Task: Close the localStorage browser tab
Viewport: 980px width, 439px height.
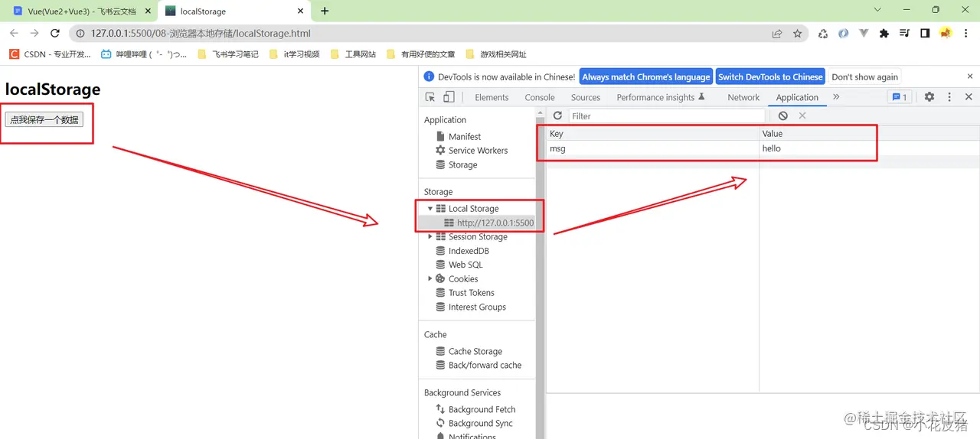Action: pos(301,11)
